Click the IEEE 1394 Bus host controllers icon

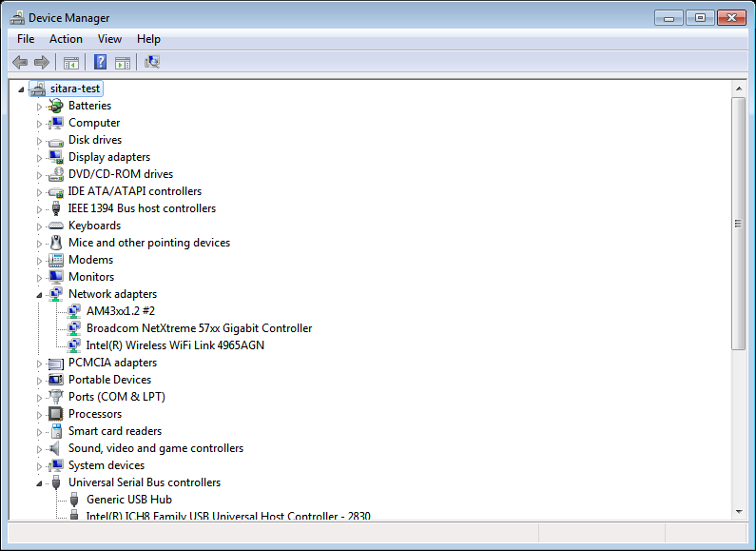(56, 208)
